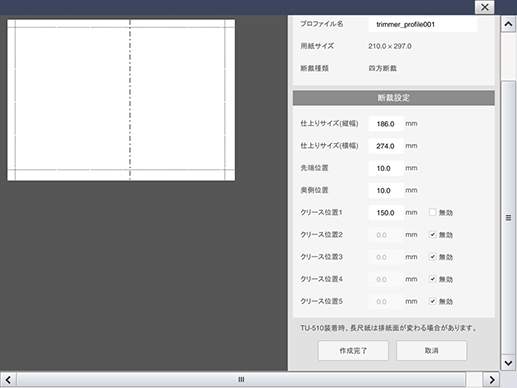Click the クリース位置1 label
Viewport: 517px width, 388px height.
[321, 213]
